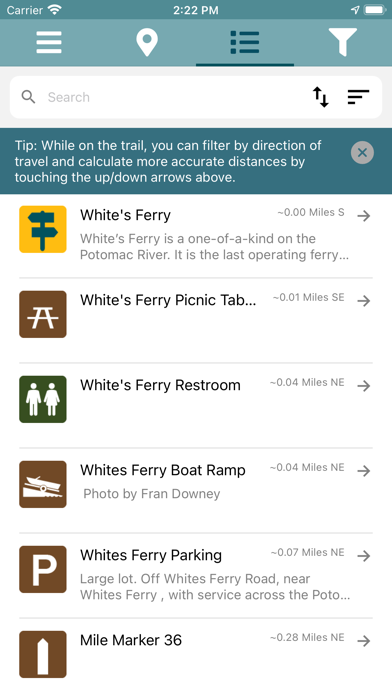Screen dimensions: 392x696
Task: Tap the up/down direction arrows
Action: point(321,97)
